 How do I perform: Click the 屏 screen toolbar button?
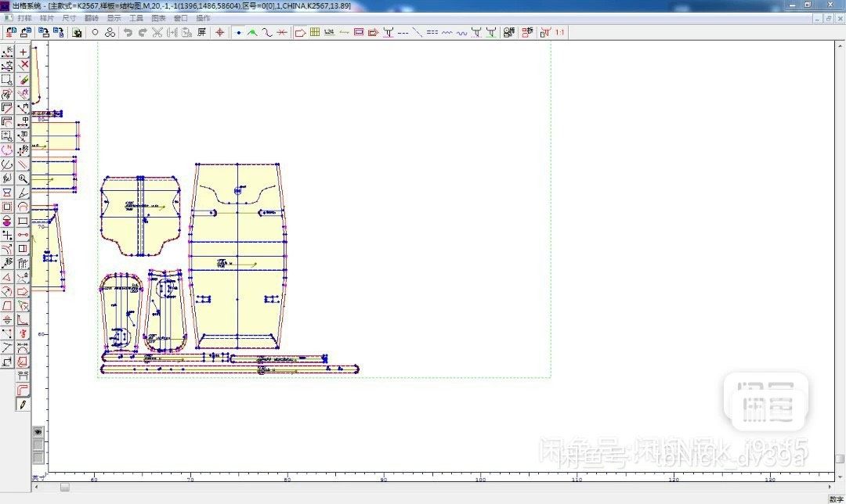tap(201, 33)
